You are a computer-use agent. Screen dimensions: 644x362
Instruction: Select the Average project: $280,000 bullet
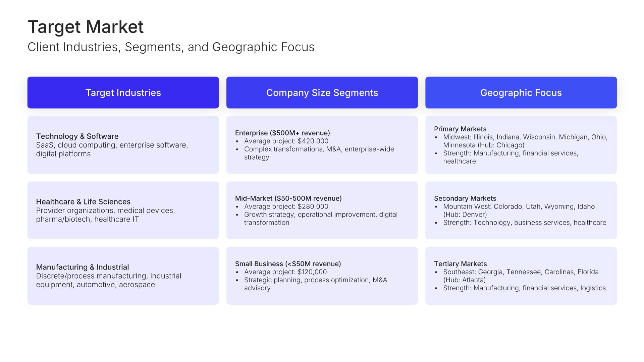point(286,206)
